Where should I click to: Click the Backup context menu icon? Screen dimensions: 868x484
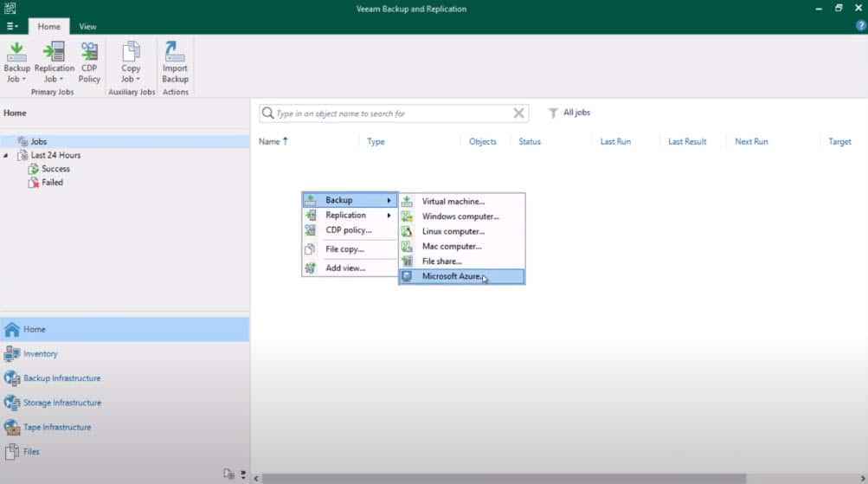coord(311,200)
